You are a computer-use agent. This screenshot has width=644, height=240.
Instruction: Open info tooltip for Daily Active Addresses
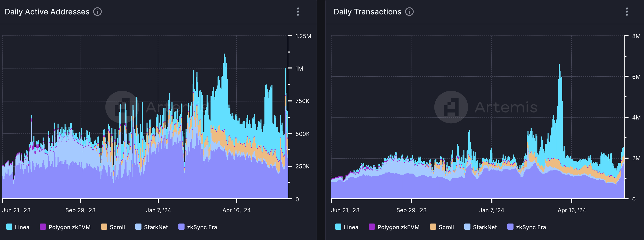(x=97, y=12)
